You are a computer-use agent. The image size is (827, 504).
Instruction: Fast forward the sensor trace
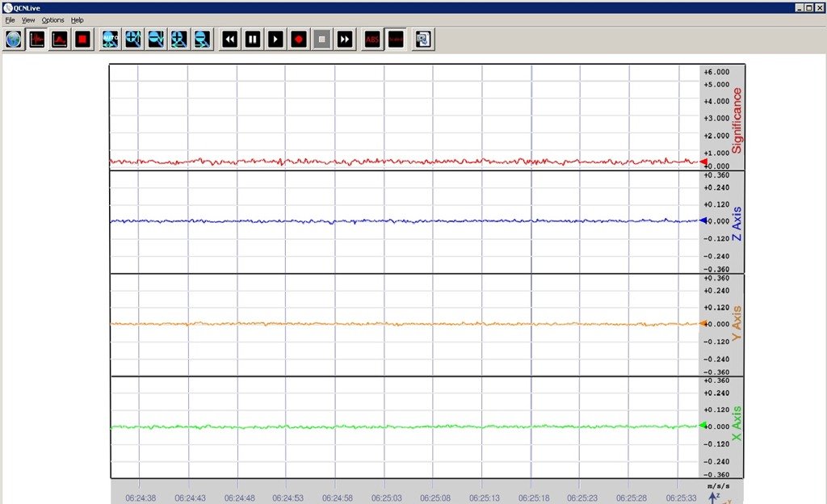pos(345,40)
